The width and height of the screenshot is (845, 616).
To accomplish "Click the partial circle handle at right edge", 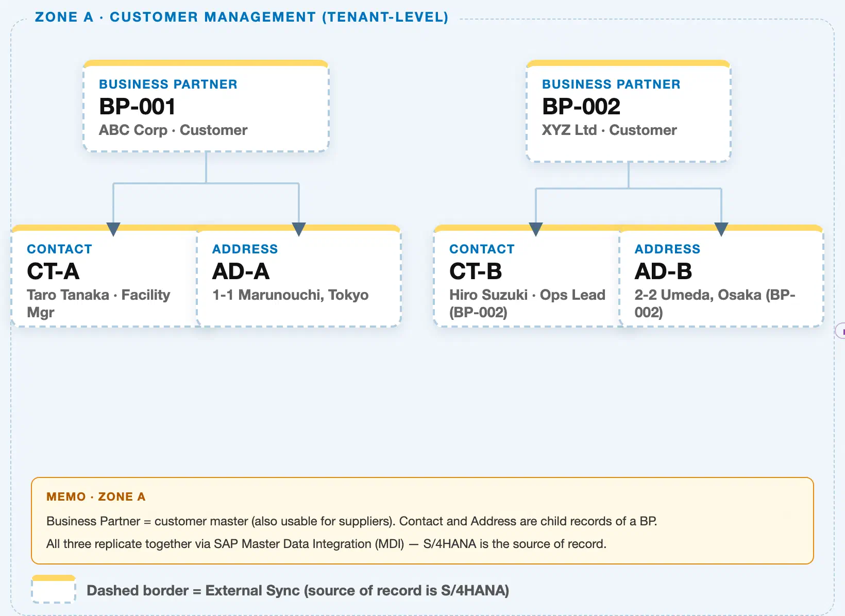I will pyautogui.click(x=840, y=331).
